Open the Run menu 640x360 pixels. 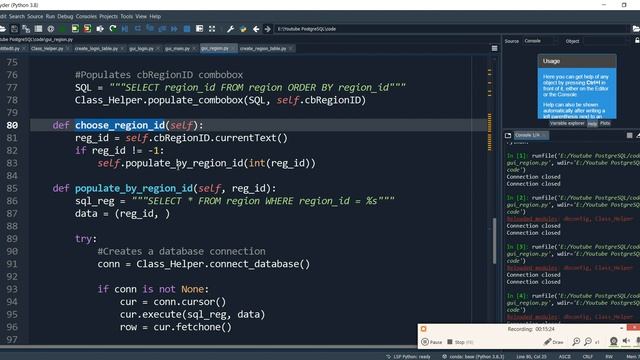50,16
